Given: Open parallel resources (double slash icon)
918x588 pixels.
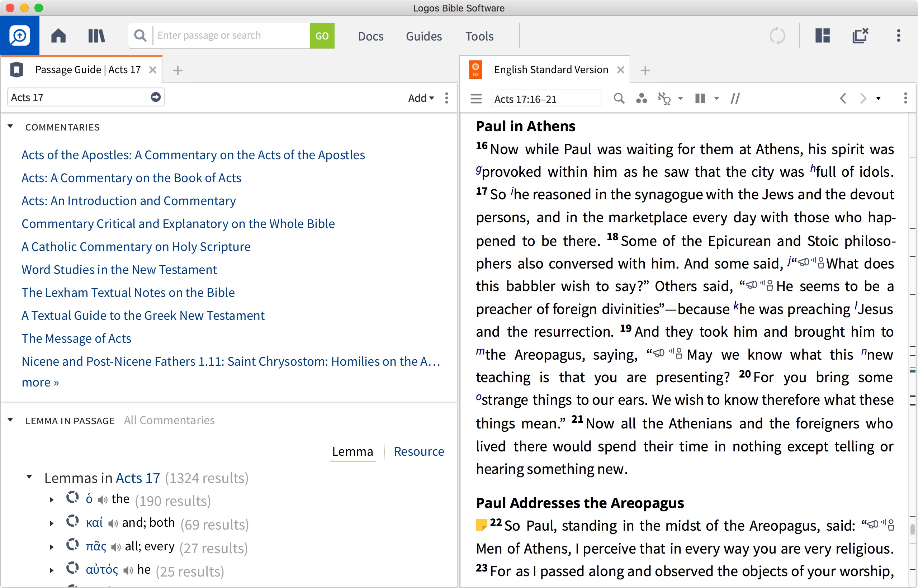Looking at the screenshot, I should point(735,99).
